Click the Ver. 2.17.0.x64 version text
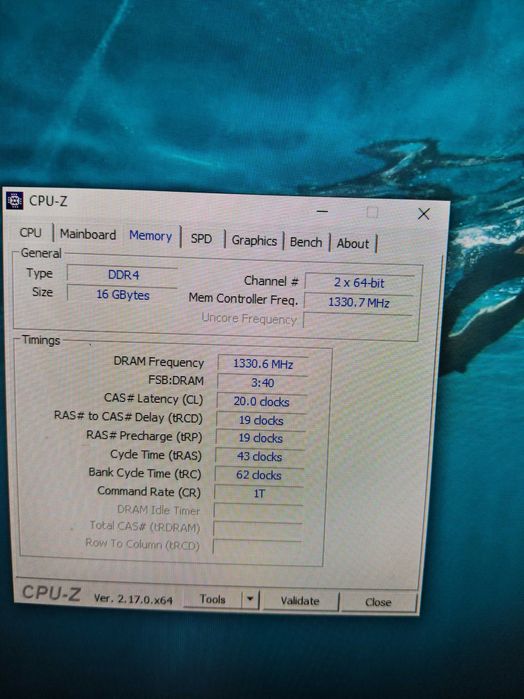The image size is (524, 699). click(x=133, y=599)
